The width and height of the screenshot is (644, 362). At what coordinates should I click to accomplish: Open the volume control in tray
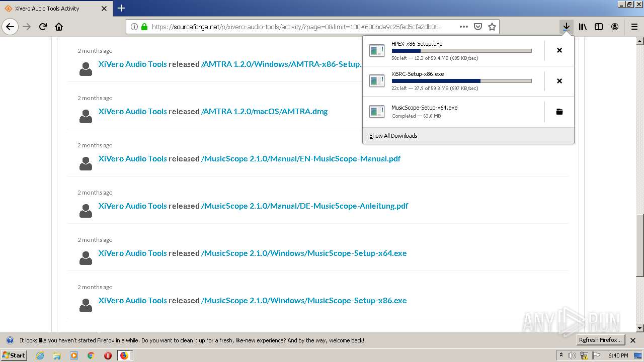(572, 355)
